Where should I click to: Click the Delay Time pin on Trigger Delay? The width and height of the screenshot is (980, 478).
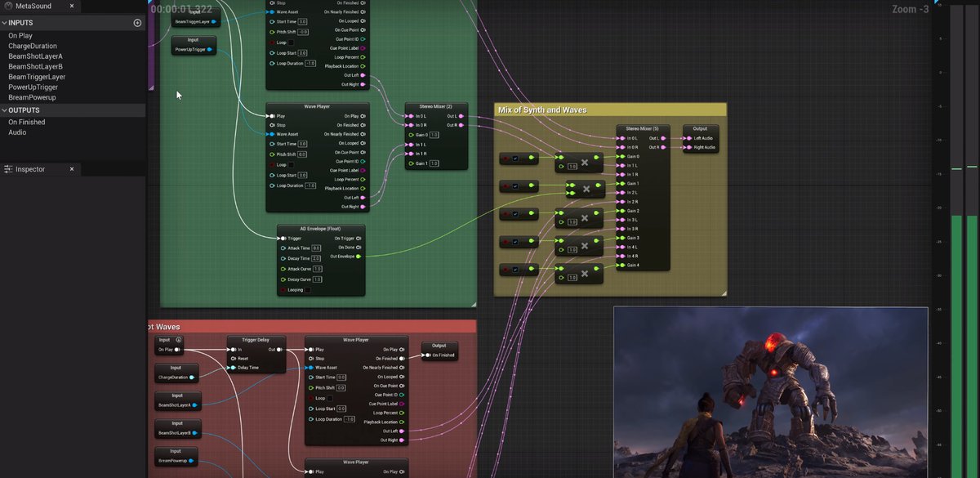(233, 368)
